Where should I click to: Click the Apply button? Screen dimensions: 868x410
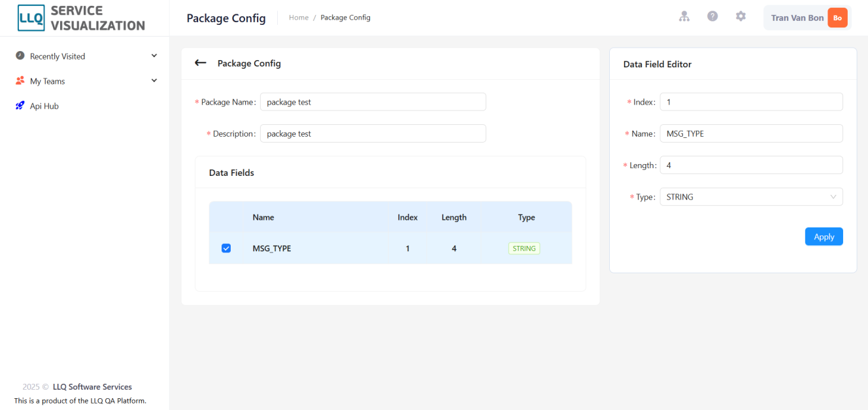824,237
